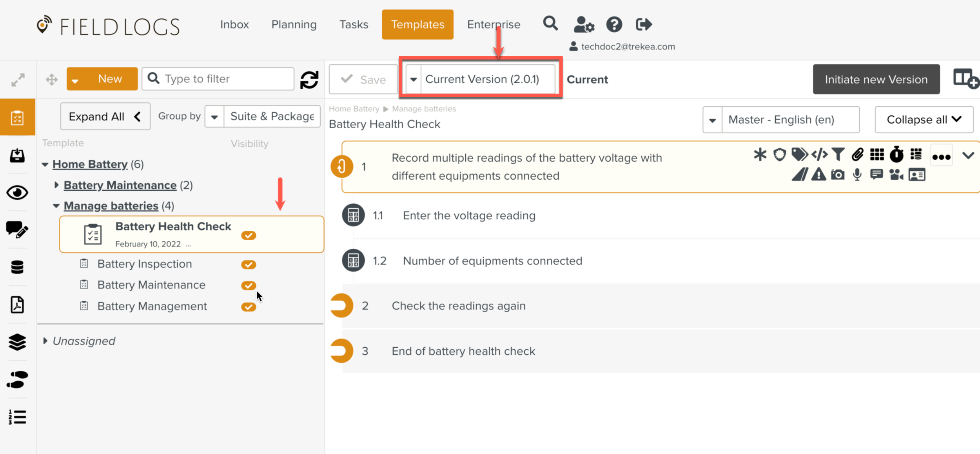Expand the Battery Maintenance (2) package
This screenshot has height=454, width=980.
click(56, 185)
